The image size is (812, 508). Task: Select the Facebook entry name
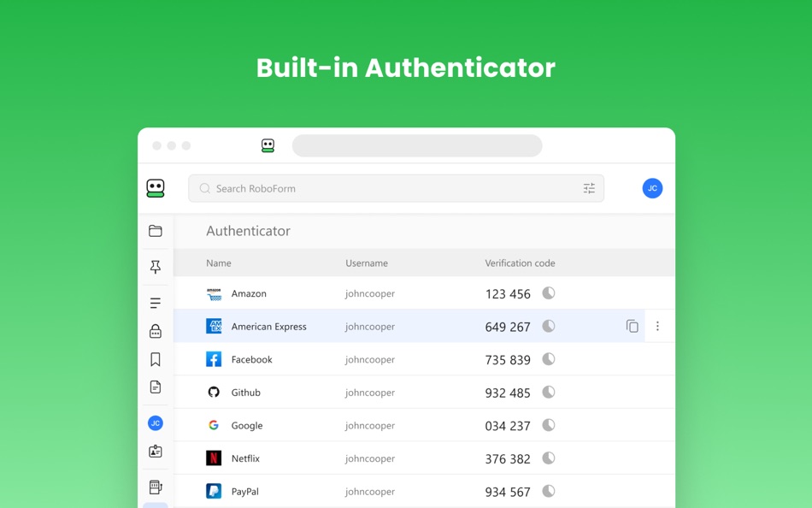point(251,359)
